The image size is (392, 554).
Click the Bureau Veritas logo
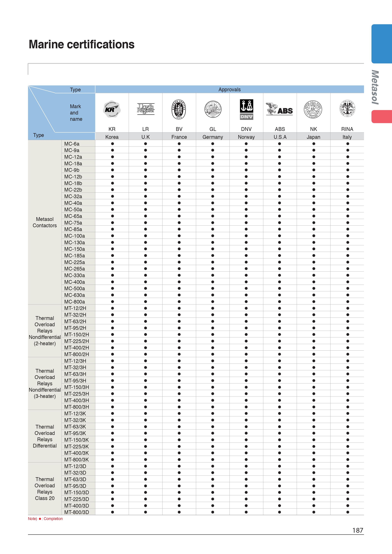pos(179,109)
